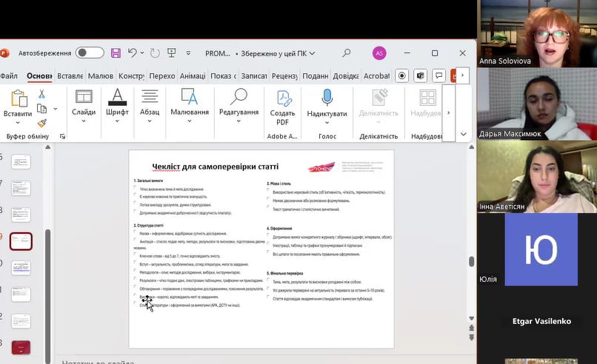Select the Format Painter brush icon

pyautogui.click(x=41, y=123)
